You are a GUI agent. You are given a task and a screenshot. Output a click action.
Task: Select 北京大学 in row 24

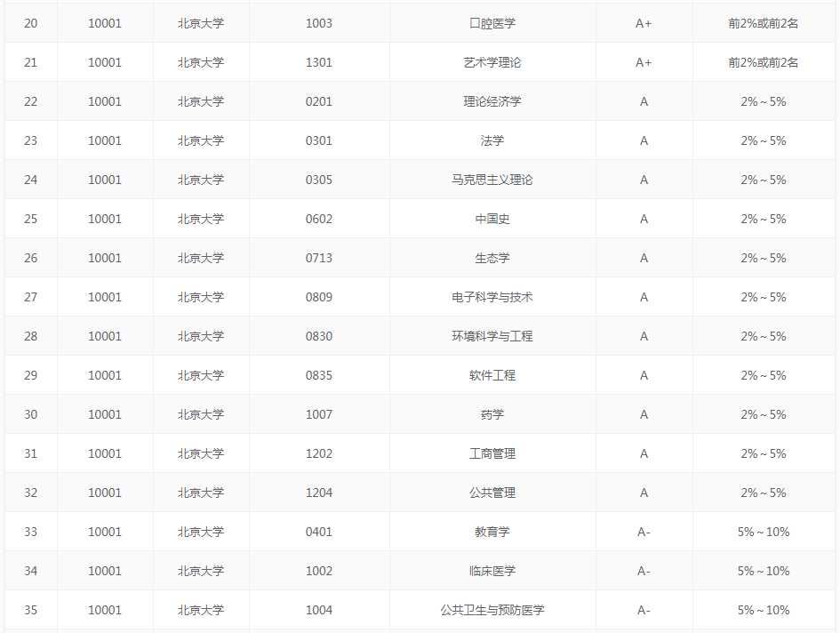tap(201, 180)
